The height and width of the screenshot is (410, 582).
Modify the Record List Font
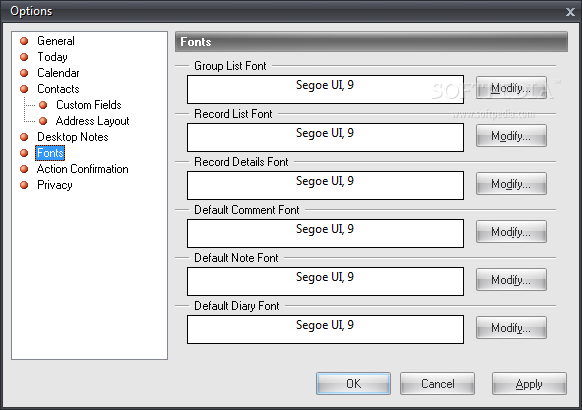[x=511, y=136]
